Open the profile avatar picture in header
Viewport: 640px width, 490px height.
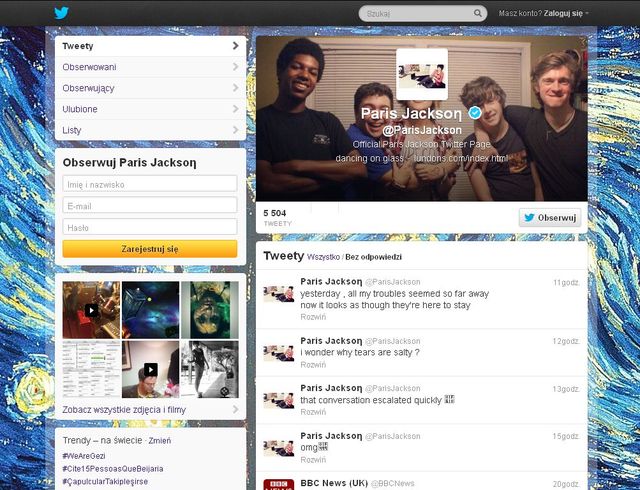click(421, 74)
